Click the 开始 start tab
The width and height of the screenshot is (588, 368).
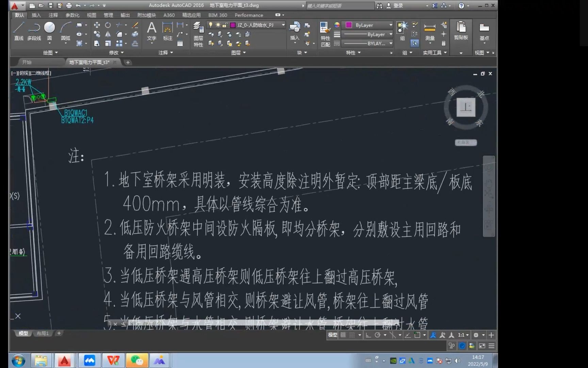coord(27,62)
